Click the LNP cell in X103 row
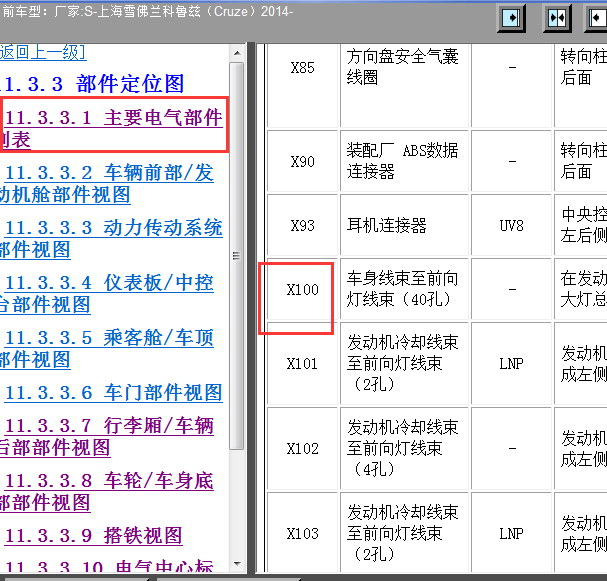This screenshot has width=607, height=581. tap(511, 534)
